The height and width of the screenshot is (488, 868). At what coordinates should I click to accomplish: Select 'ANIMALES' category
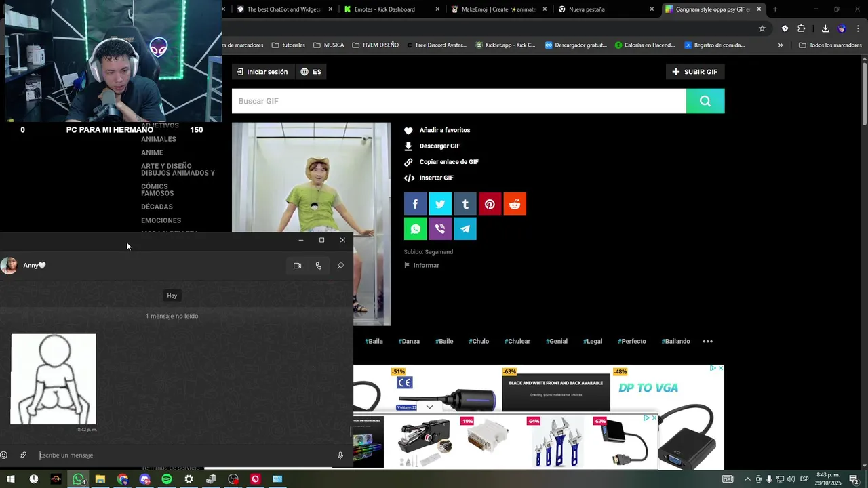pyautogui.click(x=159, y=139)
